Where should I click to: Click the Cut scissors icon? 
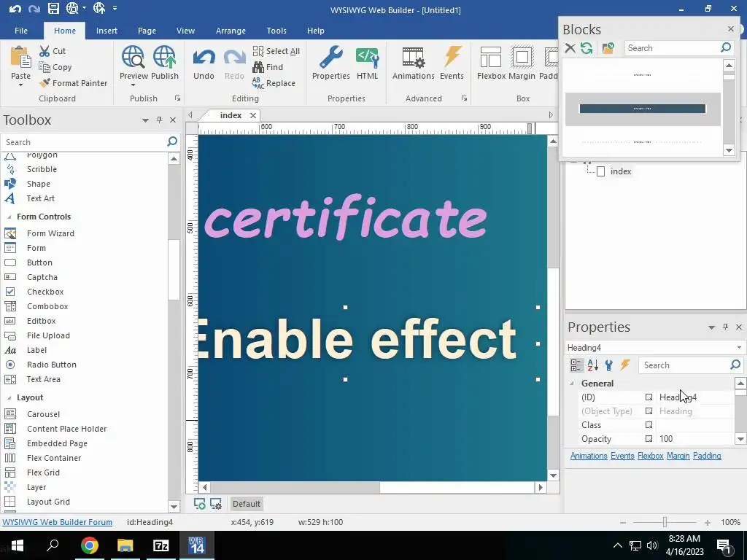tap(44, 51)
